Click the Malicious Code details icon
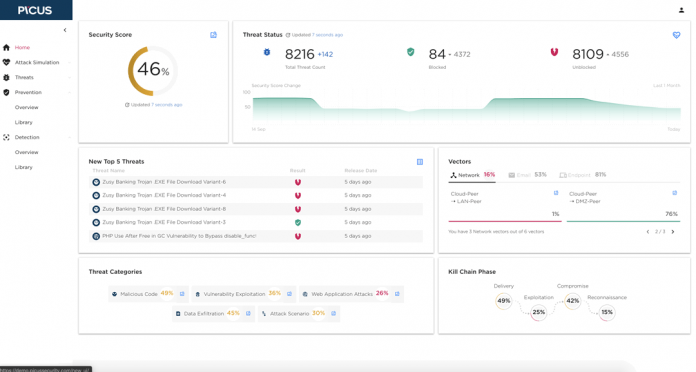This screenshot has width=696, height=372. click(182, 294)
